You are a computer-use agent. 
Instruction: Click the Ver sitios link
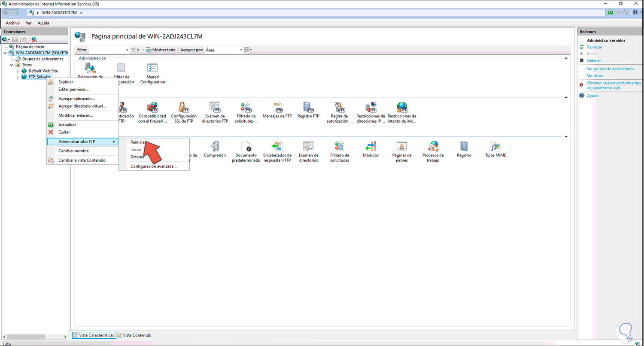coord(595,75)
